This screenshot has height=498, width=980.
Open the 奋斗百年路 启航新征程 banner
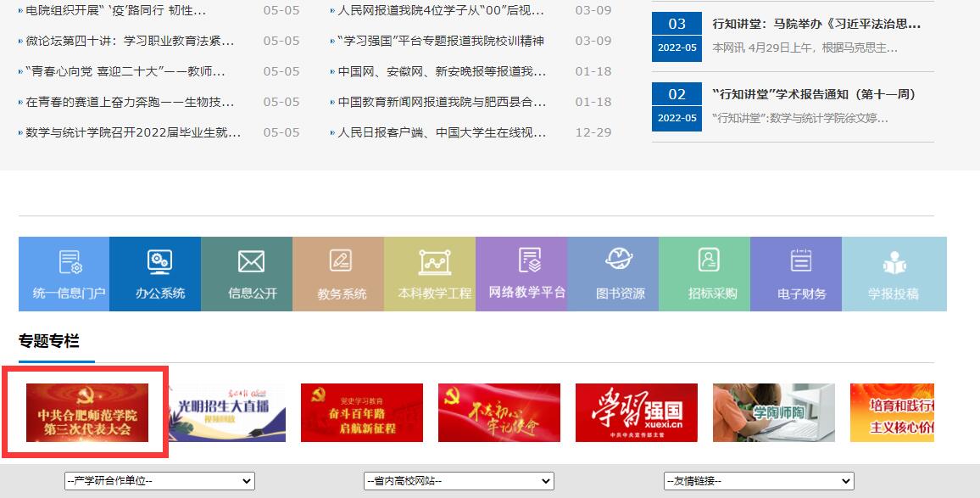coord(361,413)
